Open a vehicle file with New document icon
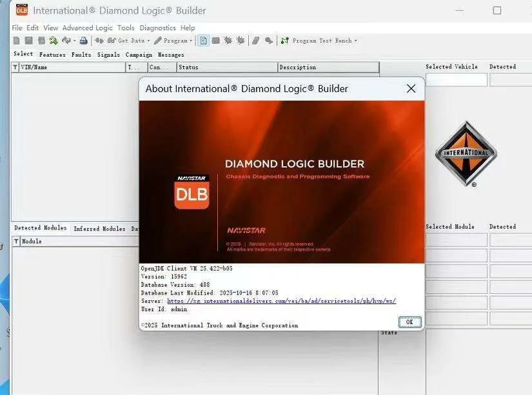Screen dimensions: 532x395 pyautogui.click(x=17, y=40)
